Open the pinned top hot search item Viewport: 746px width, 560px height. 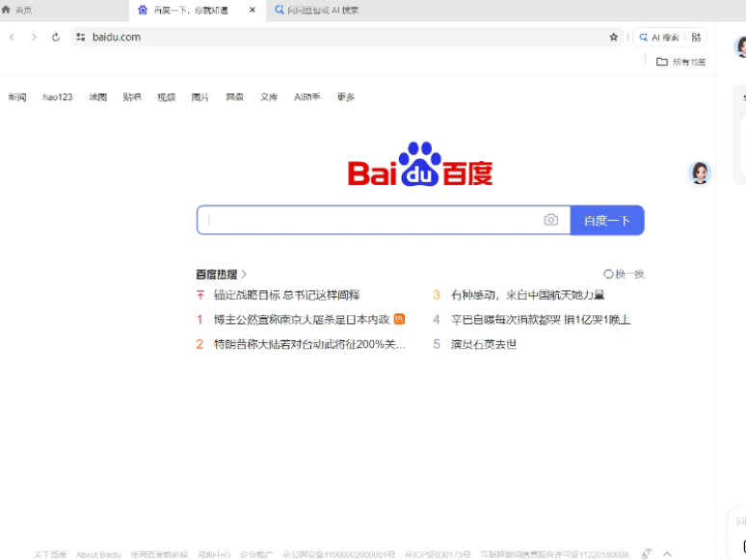tap(286, 295)
